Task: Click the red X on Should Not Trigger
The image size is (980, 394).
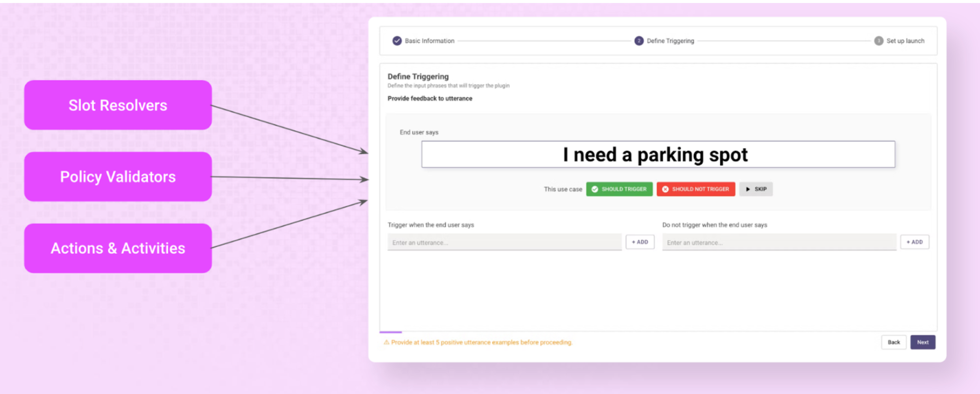Action: [x=665, y=189]
